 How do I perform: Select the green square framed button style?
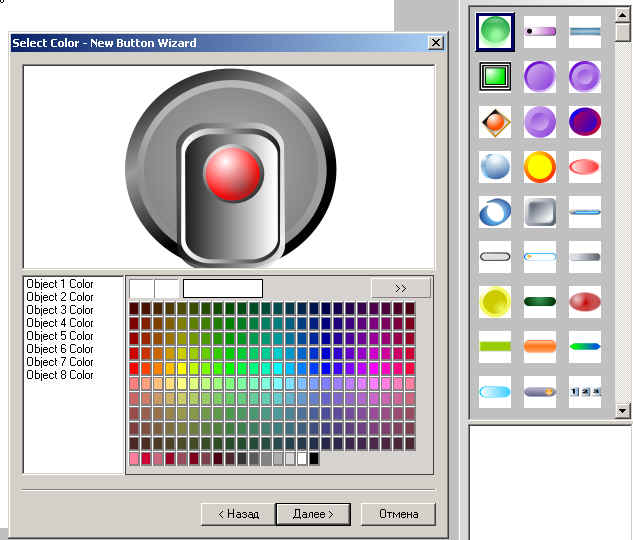click(495, 76)
